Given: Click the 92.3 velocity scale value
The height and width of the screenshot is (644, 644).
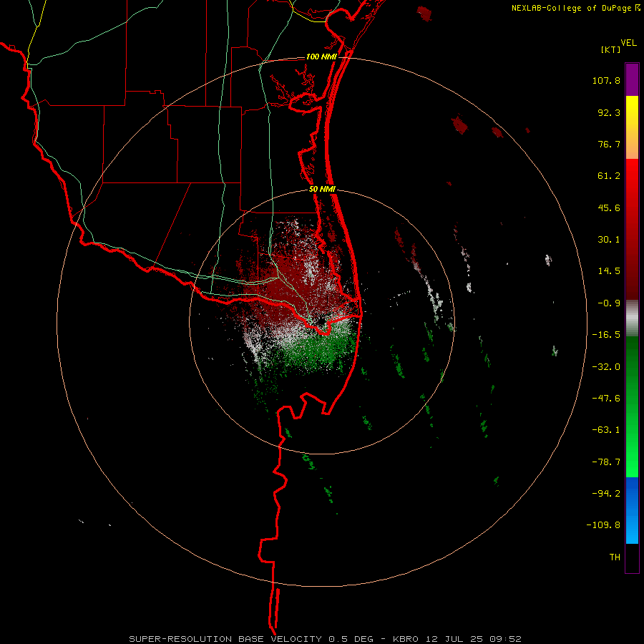Looking at the screenshot, I should 609,112.
